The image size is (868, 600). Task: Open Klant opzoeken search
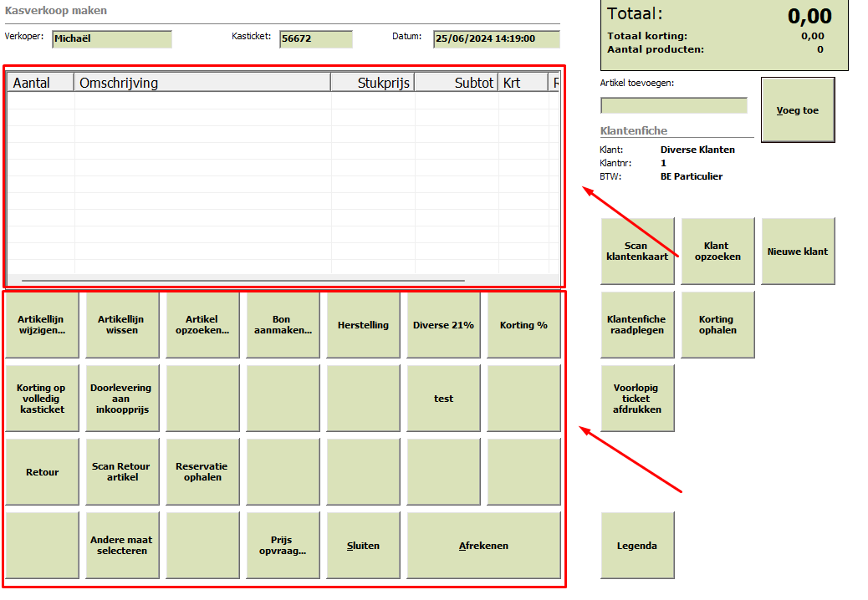point(718,251)
